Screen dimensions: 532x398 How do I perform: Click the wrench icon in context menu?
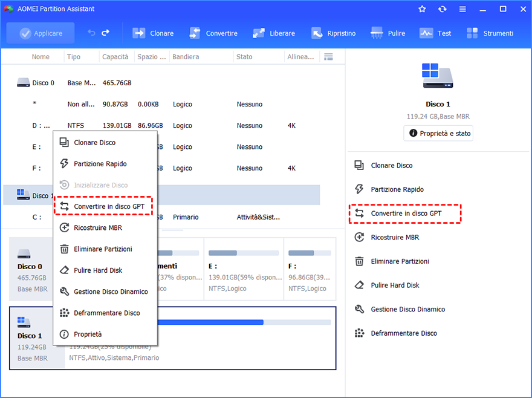64,292
